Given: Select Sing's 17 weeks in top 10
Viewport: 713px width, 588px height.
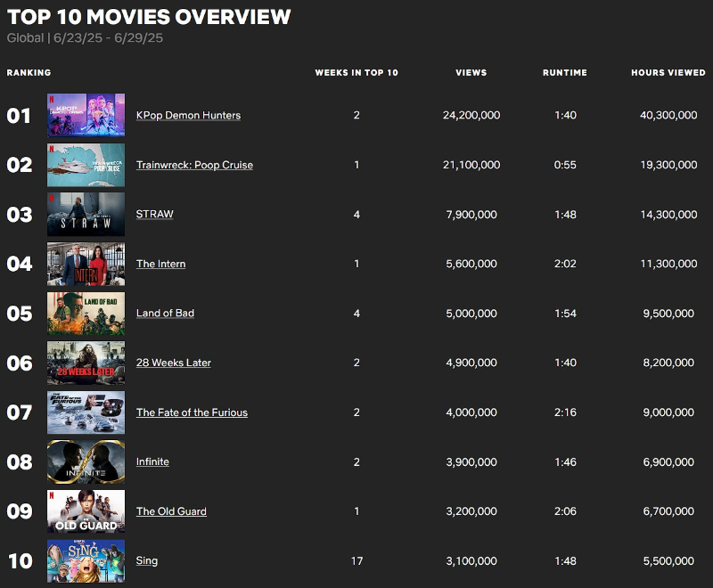Looking at the screenshot, I should click(x=357, y=561).
